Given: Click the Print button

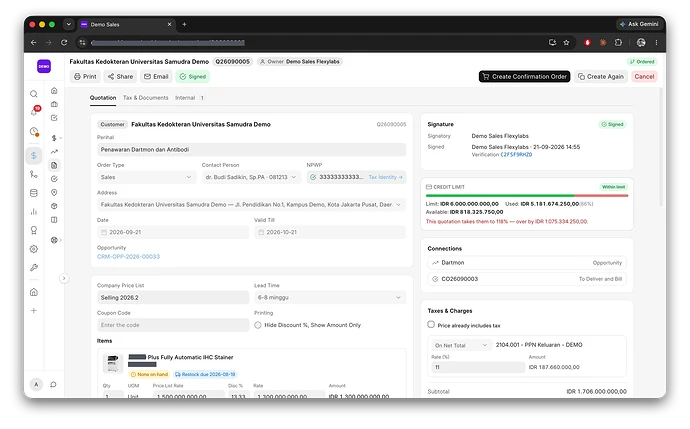Looking at the screenshot, I should click(85, 77).
